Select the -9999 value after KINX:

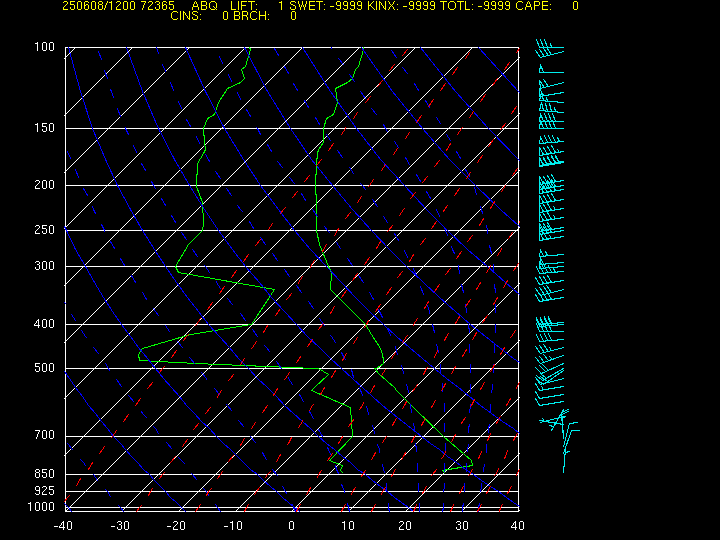coord(419,6)
